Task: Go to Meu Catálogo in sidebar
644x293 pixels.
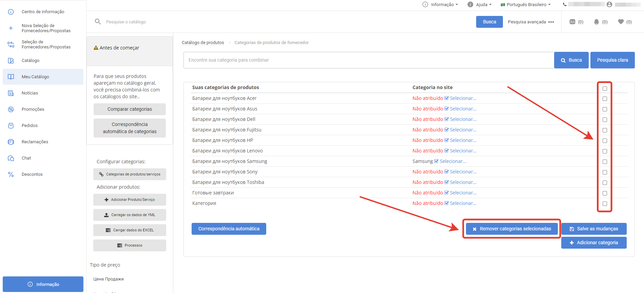Action: [35, 77]
